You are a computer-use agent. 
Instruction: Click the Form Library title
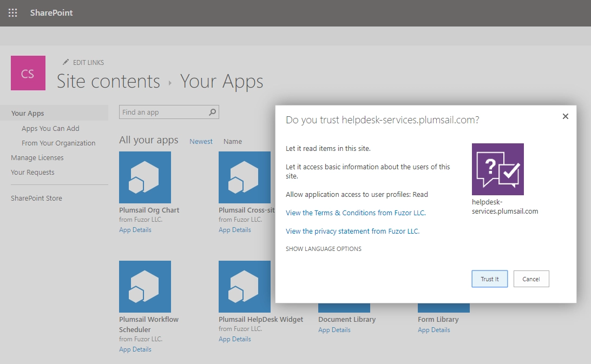coord(438,320)
